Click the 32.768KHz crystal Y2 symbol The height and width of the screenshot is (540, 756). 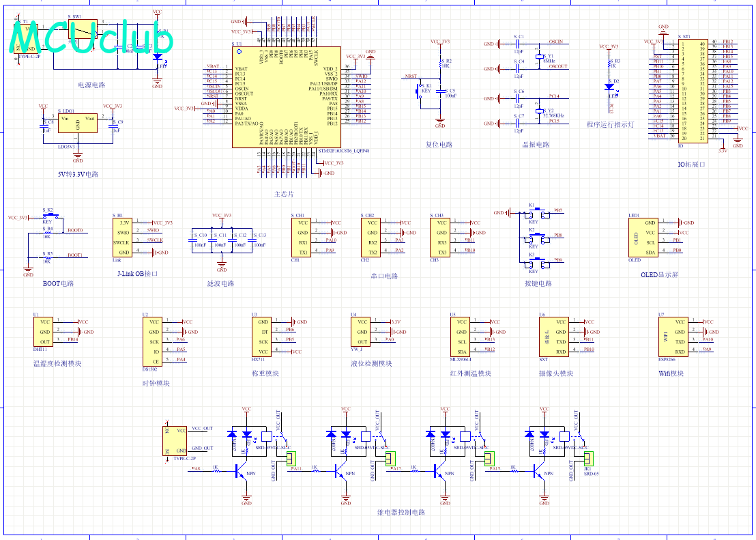pos(539,111)
